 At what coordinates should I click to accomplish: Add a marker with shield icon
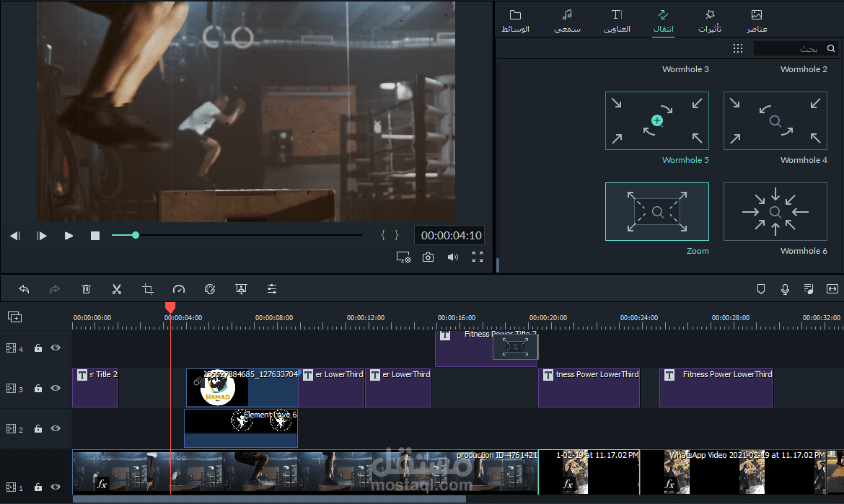pyautogui.click(x=760, y=289)
